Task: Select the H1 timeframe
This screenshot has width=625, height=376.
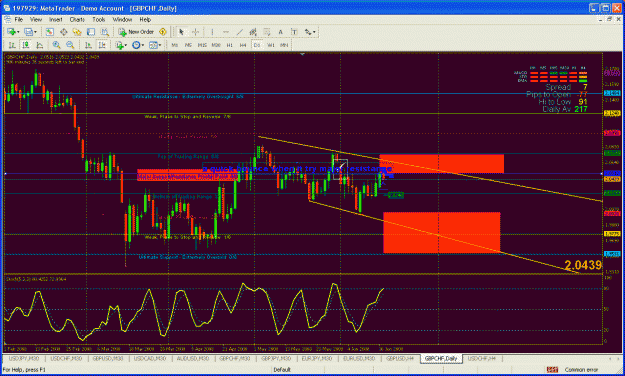Action: [230, 45]
